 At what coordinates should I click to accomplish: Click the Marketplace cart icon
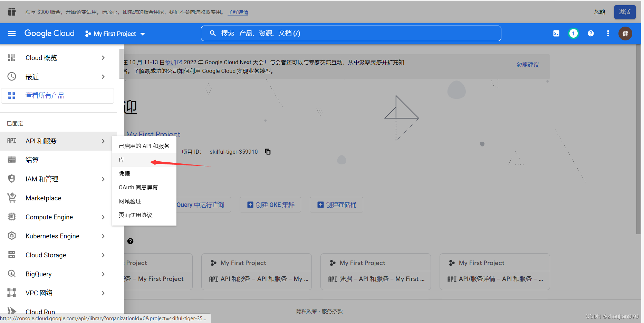click(12, 198)
